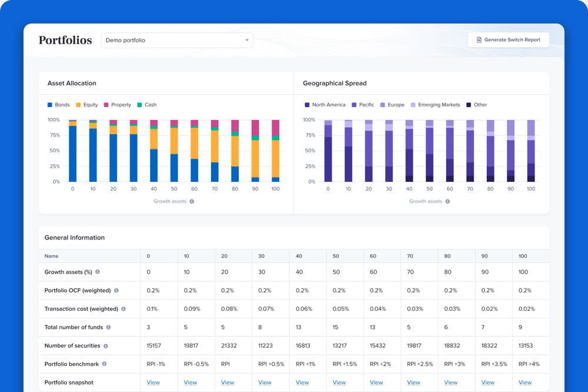Click info icon next to Total number of funds

(x=108, y=327)
